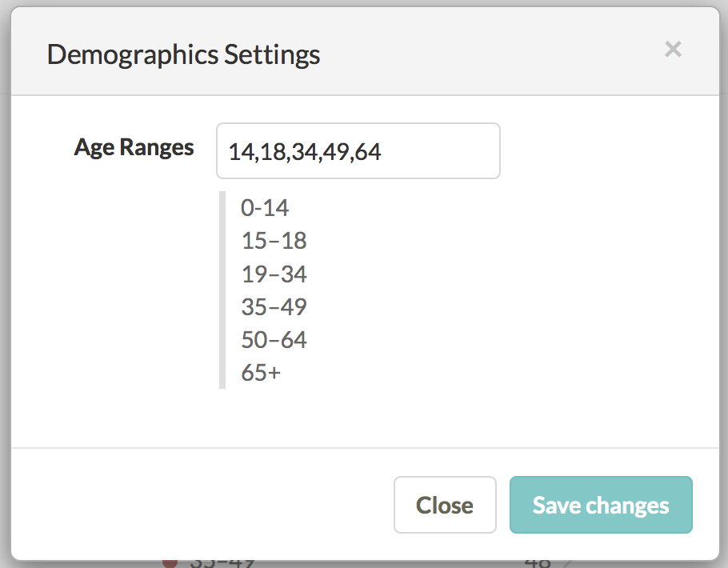Click the chevron beside the 48 value
The width and height of the screenshot is (728, 568).
pos(567,564)
